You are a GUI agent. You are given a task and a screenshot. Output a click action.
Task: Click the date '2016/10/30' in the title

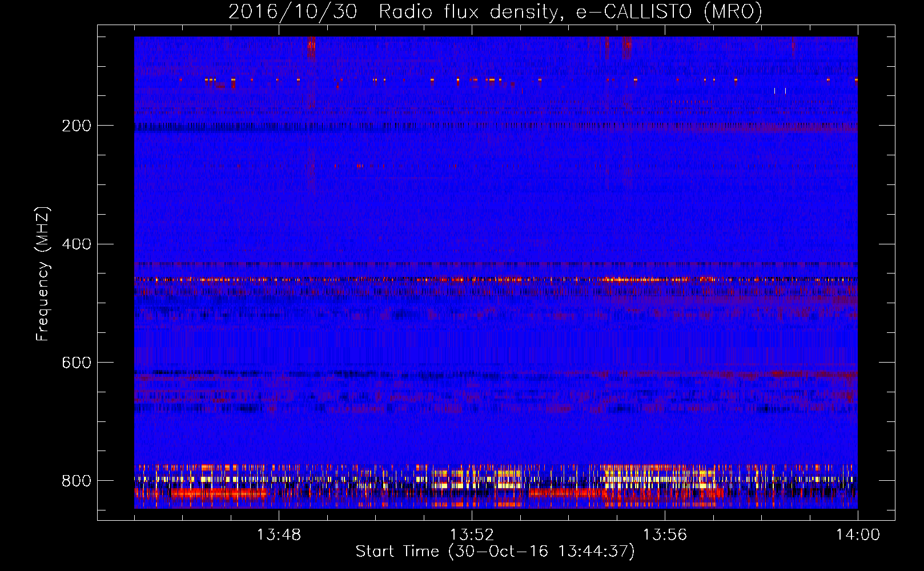pos(293,12)
